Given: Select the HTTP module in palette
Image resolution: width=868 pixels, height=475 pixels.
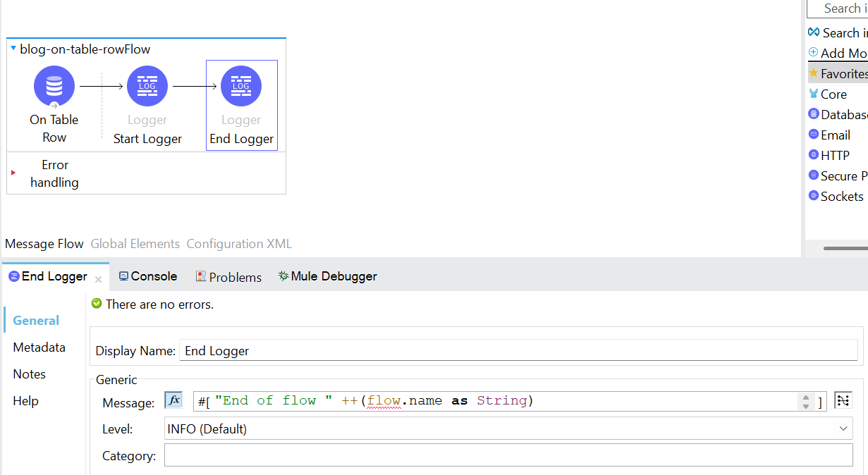Looking at the screenshot, I should (x=834, y=155).
